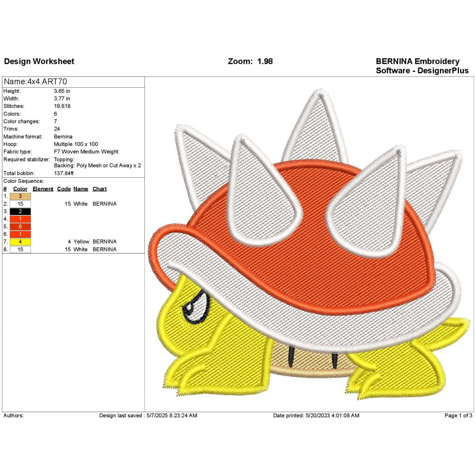
Task: Click the width value "3.77 in"
Action: (x=62, y=98)
